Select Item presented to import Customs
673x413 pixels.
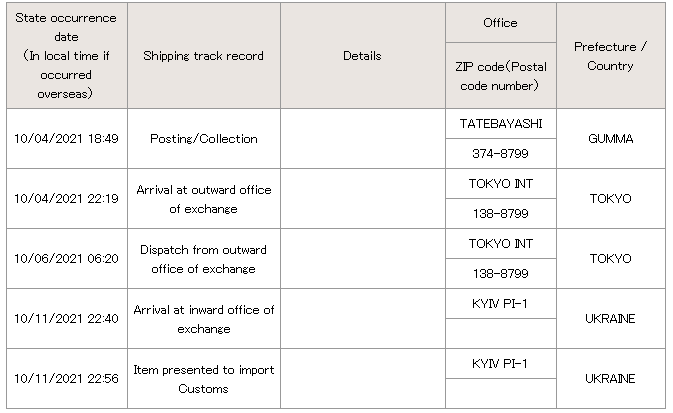[x=203, y=379]
